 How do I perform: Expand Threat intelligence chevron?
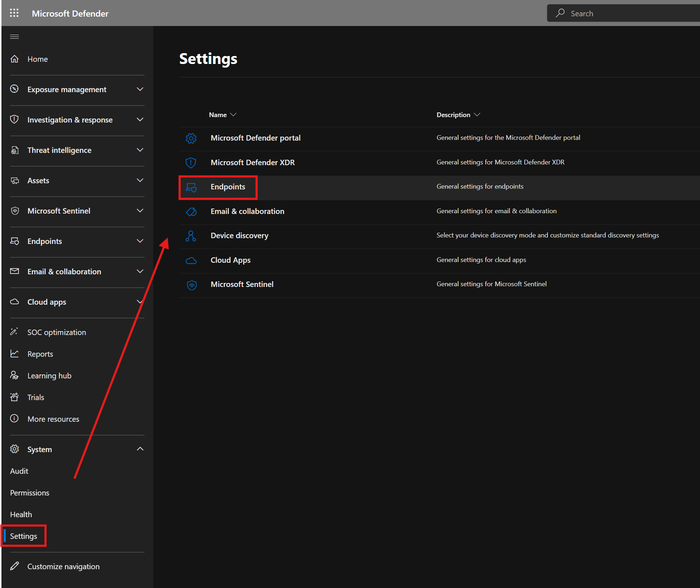tap(140, 150)
